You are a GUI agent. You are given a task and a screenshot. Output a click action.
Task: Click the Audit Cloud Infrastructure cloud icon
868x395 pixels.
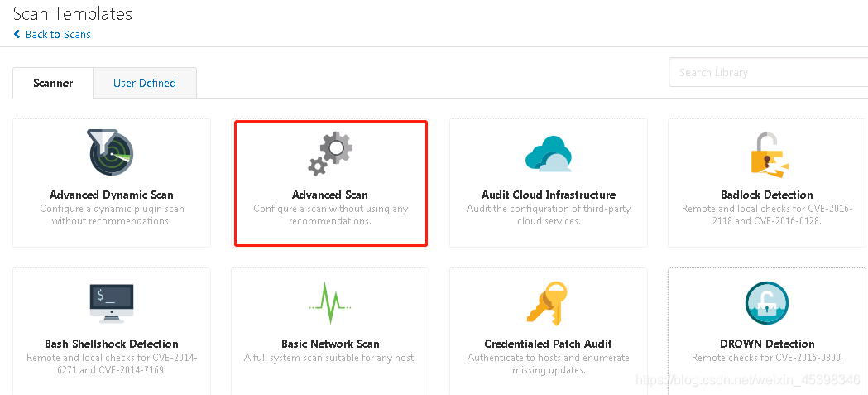[548, 153]
